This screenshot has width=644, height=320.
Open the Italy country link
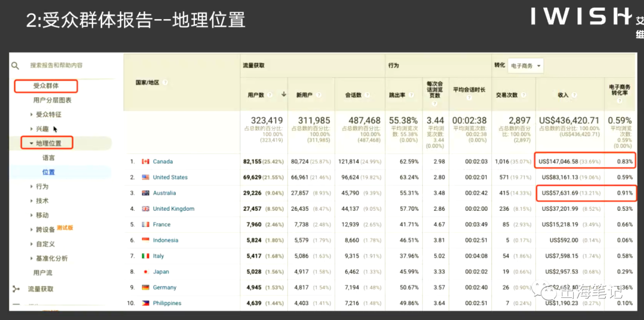[x=158, y=256]
